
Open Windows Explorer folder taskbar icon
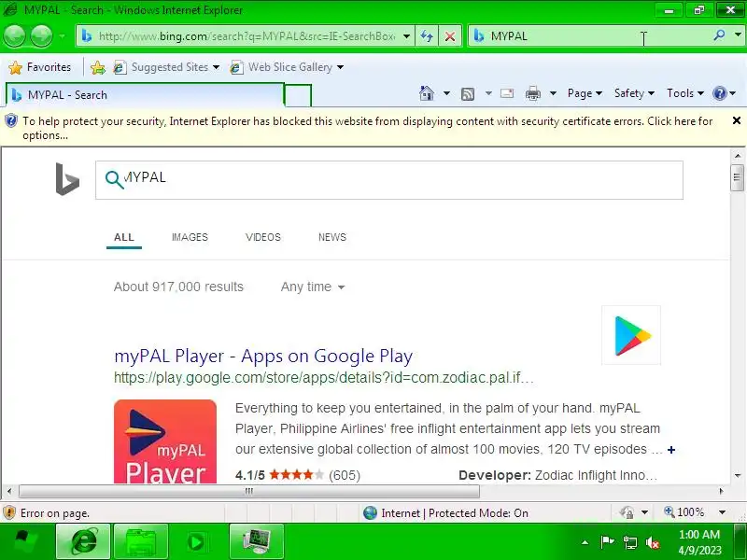(x=141, y=541)
